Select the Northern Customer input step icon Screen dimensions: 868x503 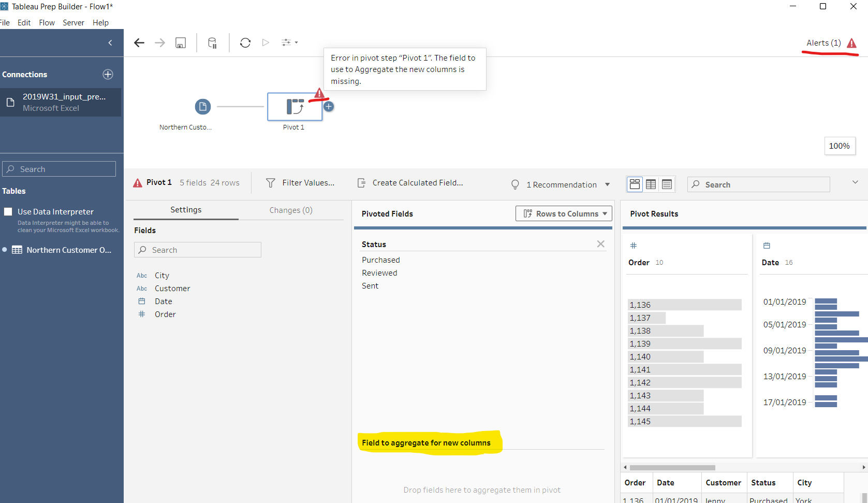[x=202, y=107]
